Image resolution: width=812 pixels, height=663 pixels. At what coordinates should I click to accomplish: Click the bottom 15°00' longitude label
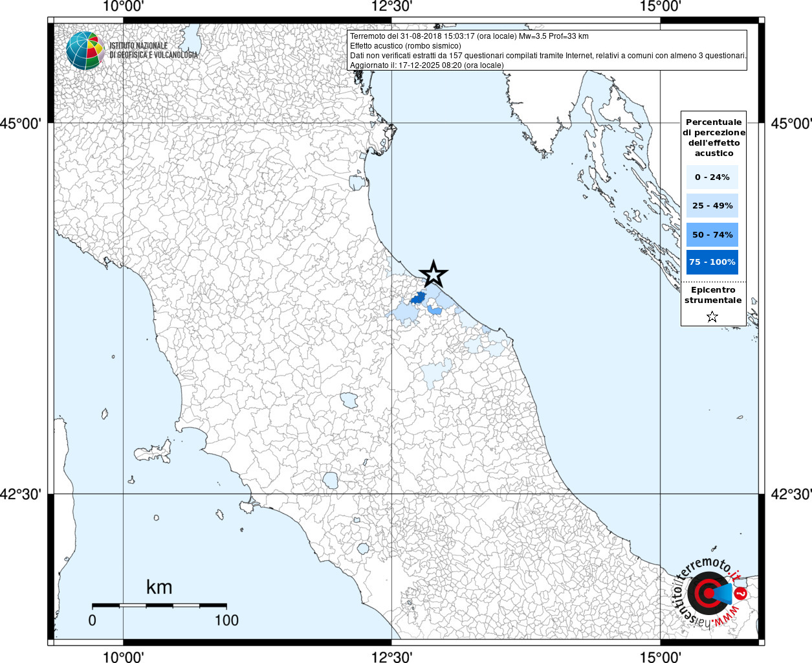(x=660, y=657)
